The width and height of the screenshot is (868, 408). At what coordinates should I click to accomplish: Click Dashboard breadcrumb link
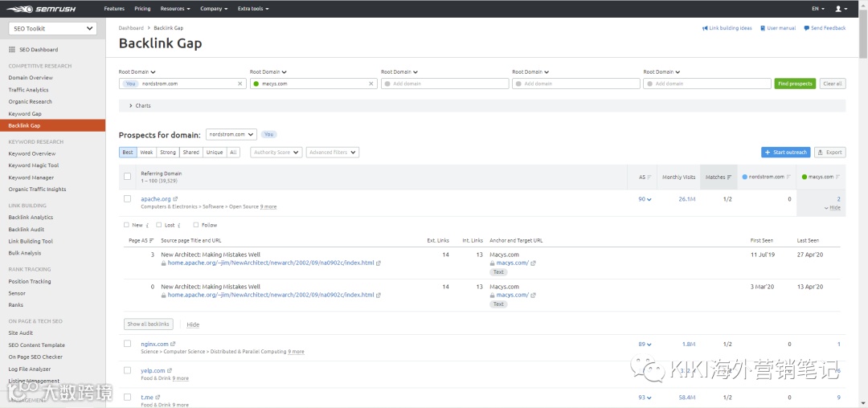coord(131,27)
